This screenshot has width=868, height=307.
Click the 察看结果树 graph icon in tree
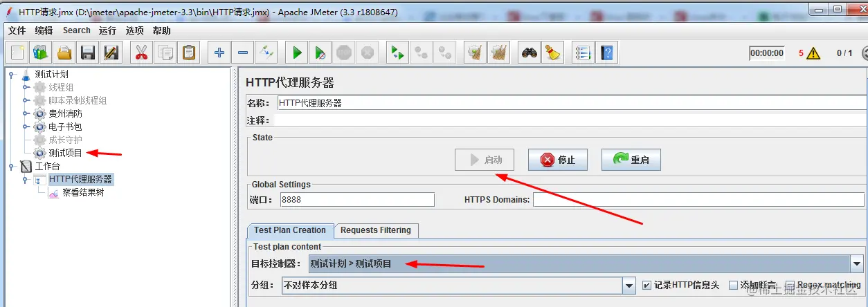click(53, 193)
